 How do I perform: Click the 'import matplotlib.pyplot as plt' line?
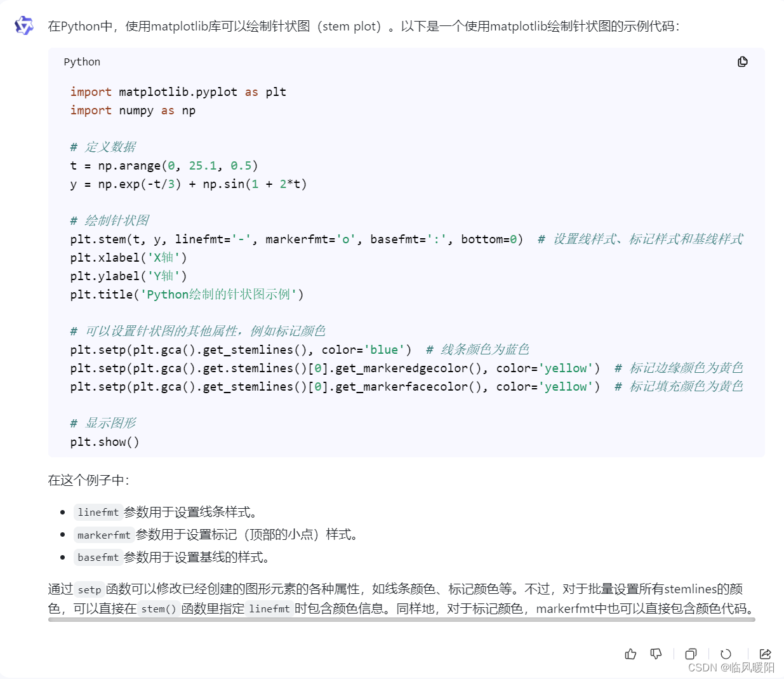coord(178,92)
